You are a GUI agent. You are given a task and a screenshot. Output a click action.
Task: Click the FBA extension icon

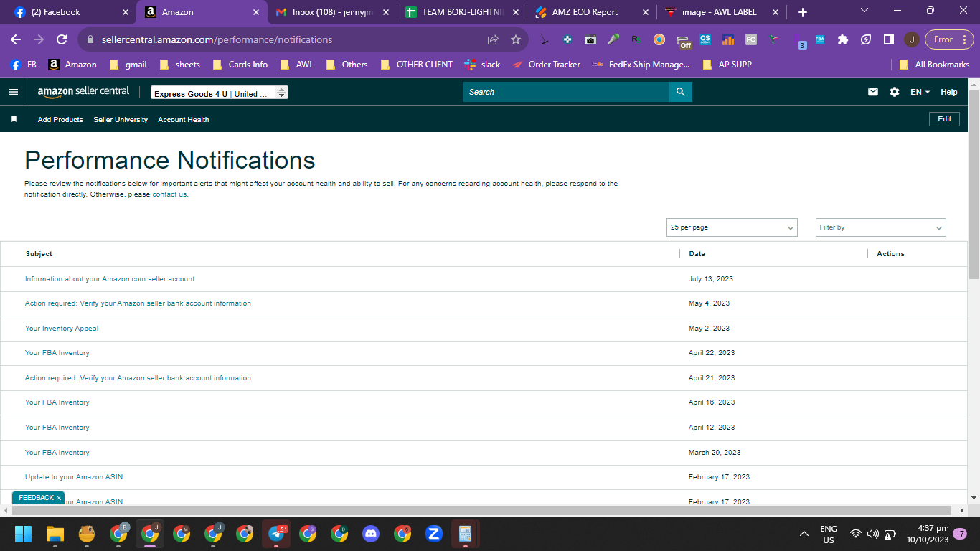820,39
